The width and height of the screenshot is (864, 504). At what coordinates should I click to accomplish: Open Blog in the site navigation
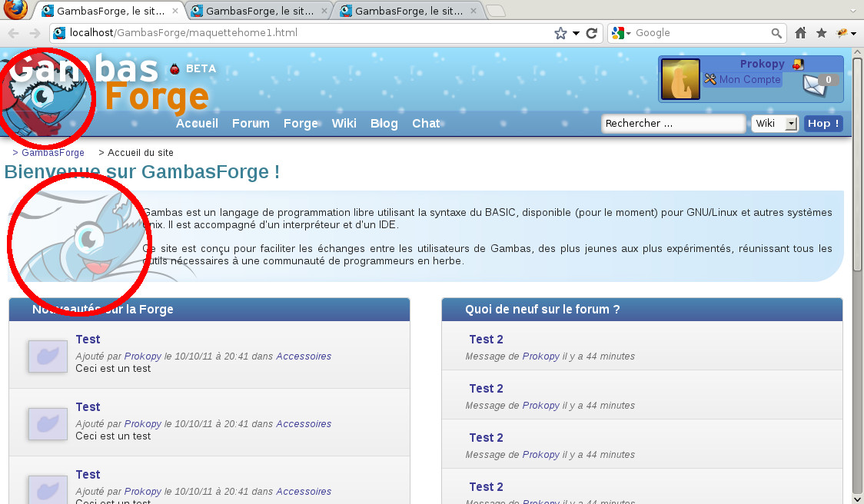tap(384, 124)
